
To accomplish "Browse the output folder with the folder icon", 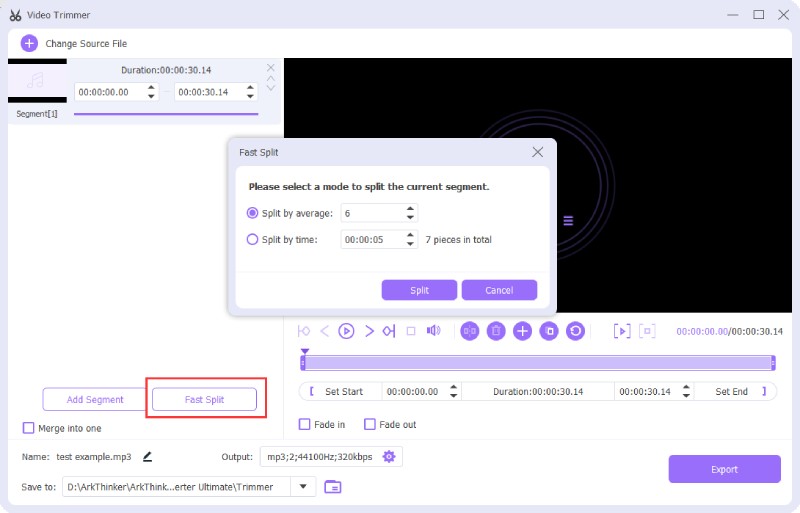I will coord(333,487).
